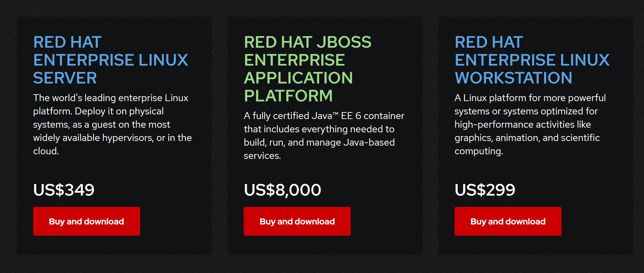Click the green word "PLATFORM" in JBoss title
This screenshot has width=644, height=273.
tap(288, 96)
